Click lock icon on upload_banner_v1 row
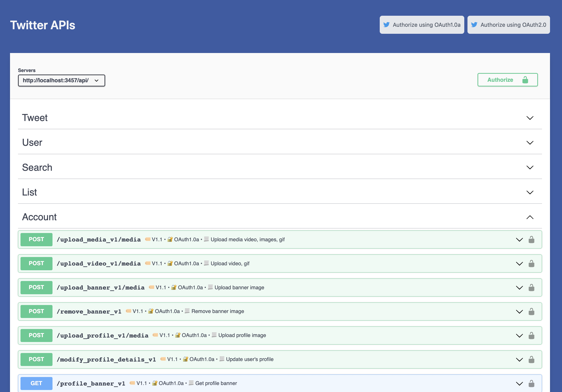This screenshot has width=562, height=392. (531, 287)
